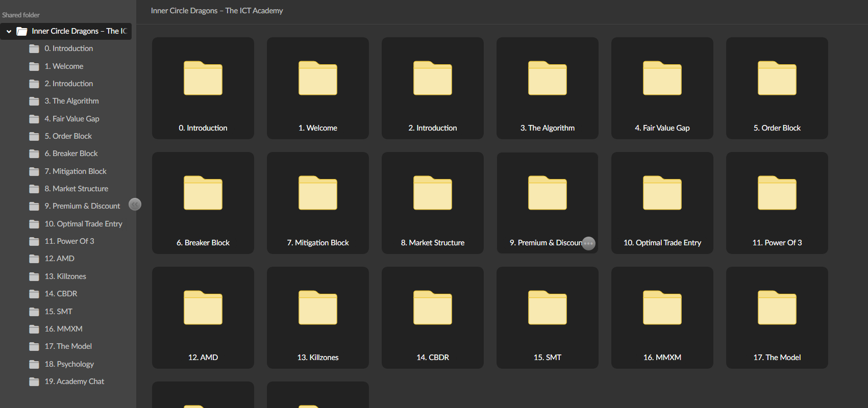Viewport: 868px width, 408px height.
Task: Open the 12. AMD folder card
Action: pyautogui.click(x=203, y=318)
